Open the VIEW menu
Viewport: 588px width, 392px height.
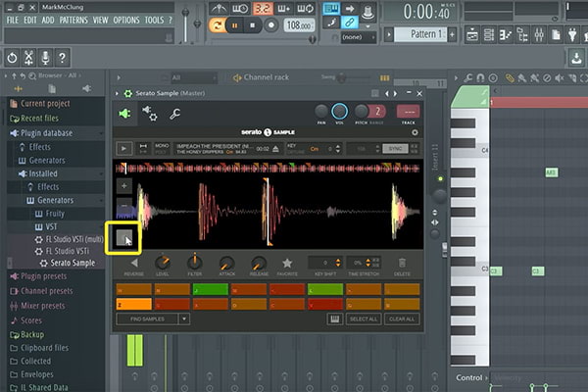[100, 20]
